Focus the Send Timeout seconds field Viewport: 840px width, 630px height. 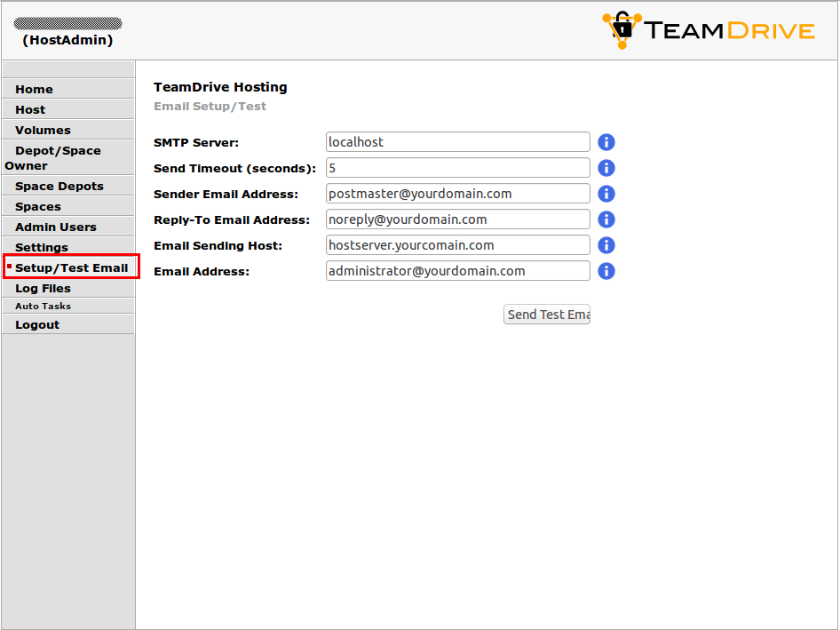pyautogui.click(x=457, y=168)
